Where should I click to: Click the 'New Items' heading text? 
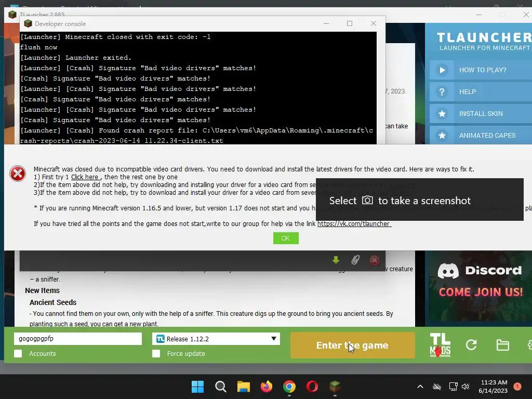pyautogui.click(x=42, y=290)
